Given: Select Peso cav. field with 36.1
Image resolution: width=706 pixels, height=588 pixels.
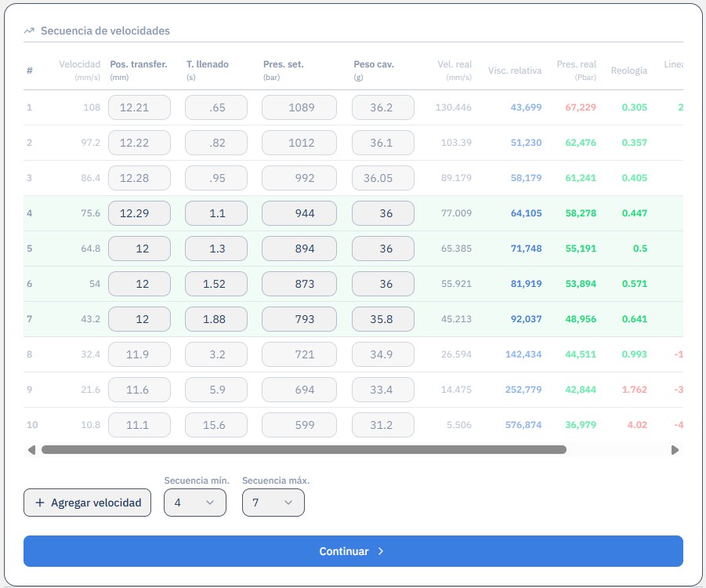Looking at the screenshot, I should click(383, 143).
